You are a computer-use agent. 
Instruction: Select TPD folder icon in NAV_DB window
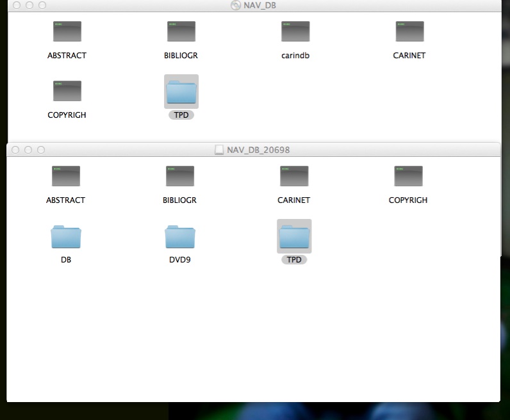181,92
